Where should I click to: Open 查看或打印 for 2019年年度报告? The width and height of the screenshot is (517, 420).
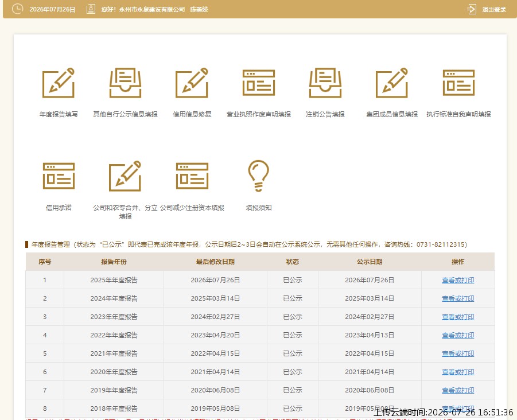(x=458, y=390)
